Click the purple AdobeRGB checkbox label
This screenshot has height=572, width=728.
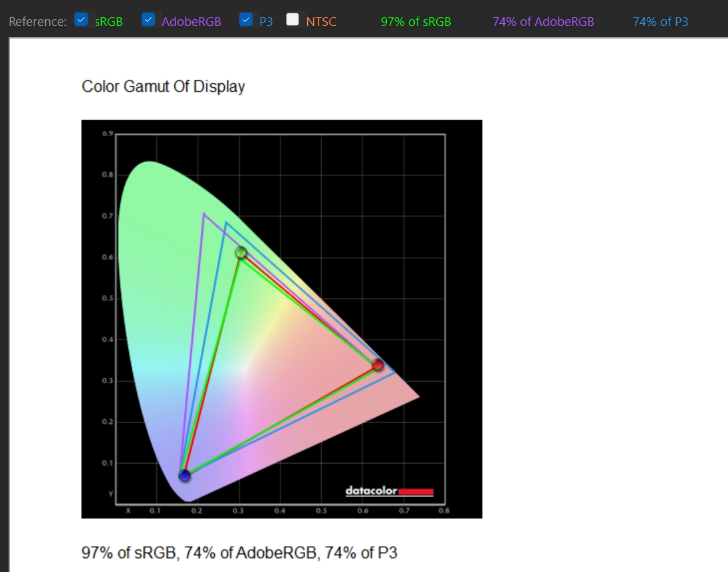pos(191,21)
